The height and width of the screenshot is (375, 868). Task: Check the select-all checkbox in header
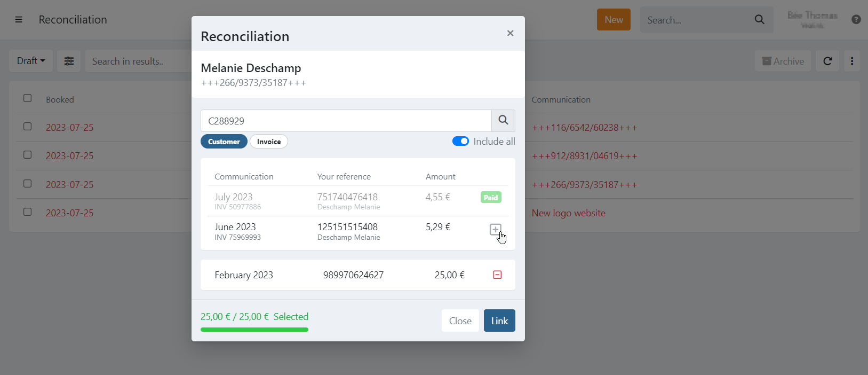[x=28, y=98]
